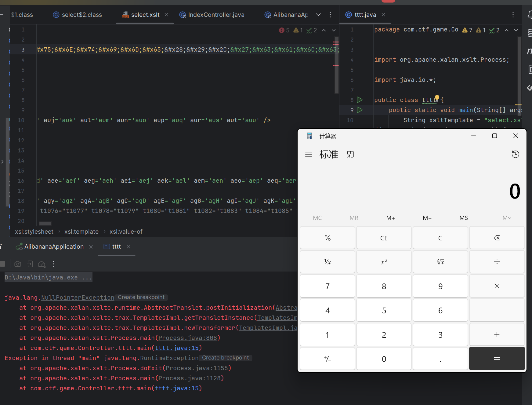This screenshot has width=532, height=405.
Task: Click the MS memory store button
Action: (x=464, y=218)
